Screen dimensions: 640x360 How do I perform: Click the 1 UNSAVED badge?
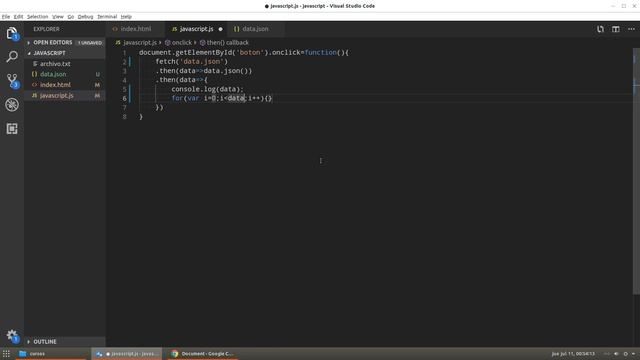tap(90, 42)
